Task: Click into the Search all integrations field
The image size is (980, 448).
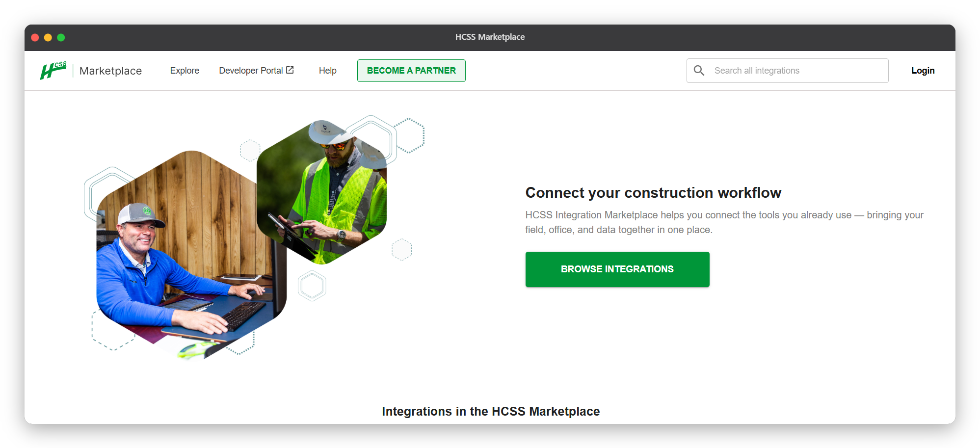Action: (787, 71)
